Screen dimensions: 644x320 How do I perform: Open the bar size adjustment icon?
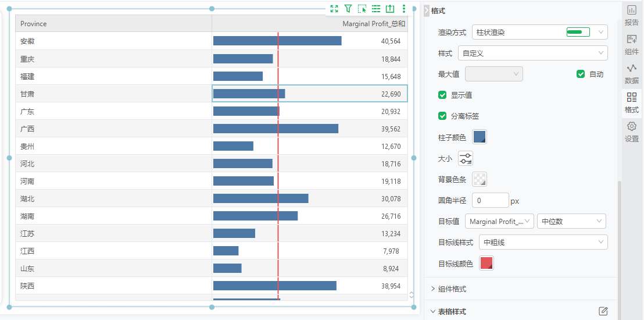pos(466,158)
